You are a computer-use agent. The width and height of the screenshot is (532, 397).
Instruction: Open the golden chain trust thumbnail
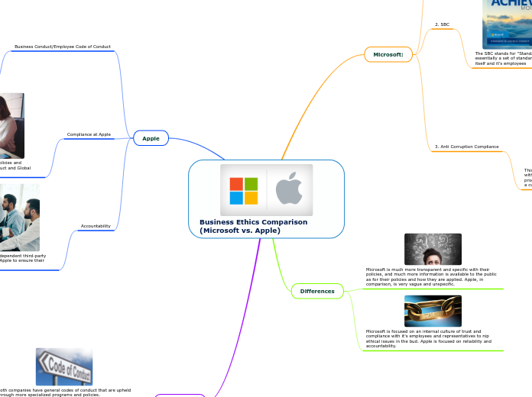pyautogui.click(x=433, y=311)
